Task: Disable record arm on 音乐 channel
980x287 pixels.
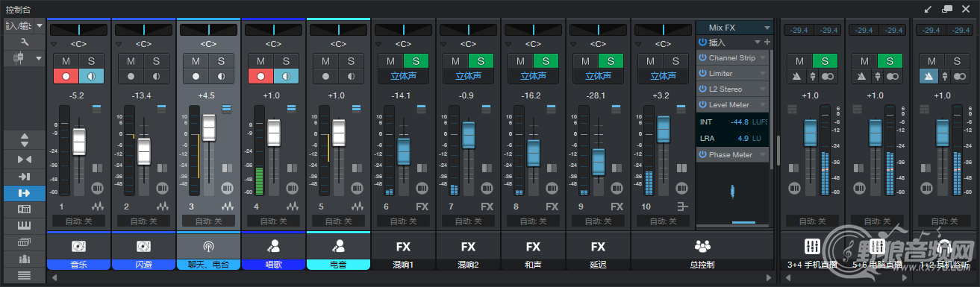Action: click(x=66, y=75)
